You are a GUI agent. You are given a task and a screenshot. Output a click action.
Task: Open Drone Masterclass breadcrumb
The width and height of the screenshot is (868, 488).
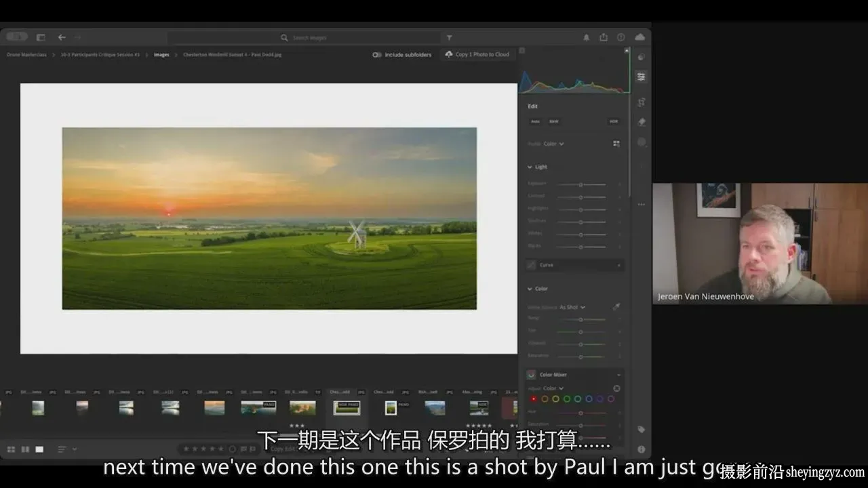tap(26, 55)
